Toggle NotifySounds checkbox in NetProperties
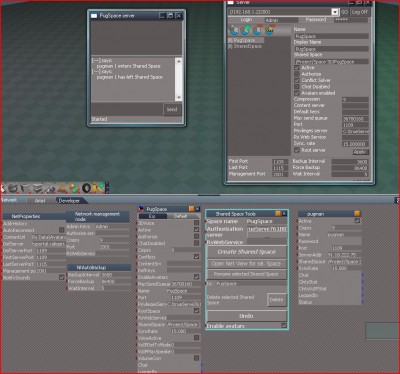Viewport: 400px width, 374px height. pyautogui.click(x=62, y=277)
